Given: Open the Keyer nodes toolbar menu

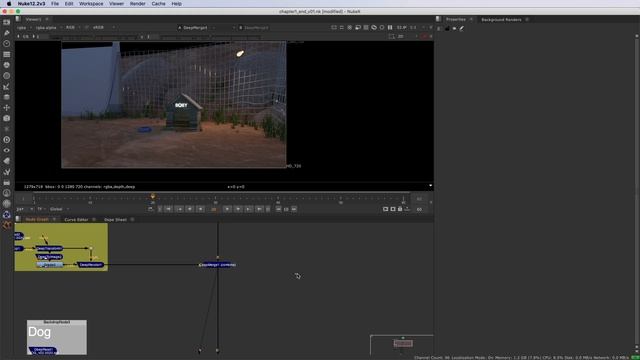Looking at the screenshot, I should coord(7,87).
